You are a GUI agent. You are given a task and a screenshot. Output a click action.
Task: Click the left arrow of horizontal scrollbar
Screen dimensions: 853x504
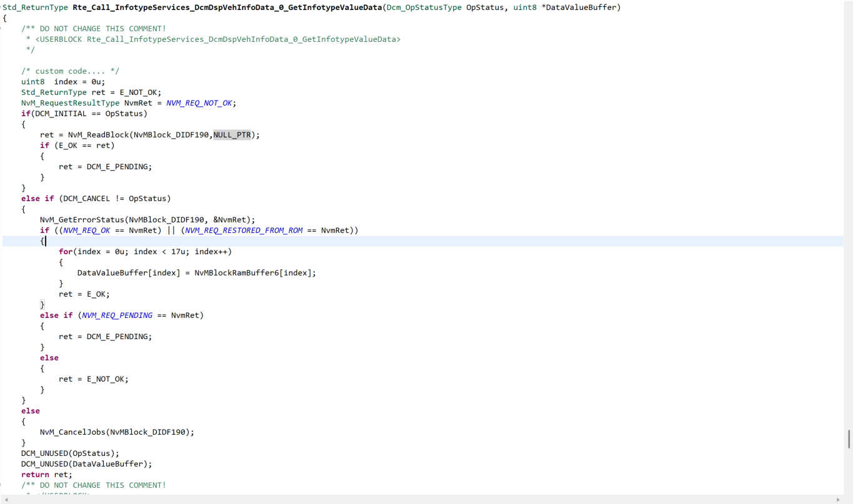coord(6,499)
